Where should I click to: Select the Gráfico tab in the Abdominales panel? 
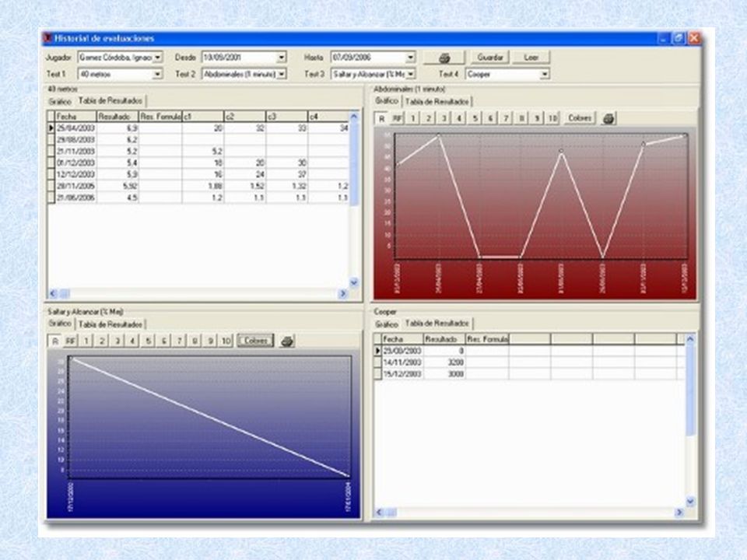[x=387, y=101]
